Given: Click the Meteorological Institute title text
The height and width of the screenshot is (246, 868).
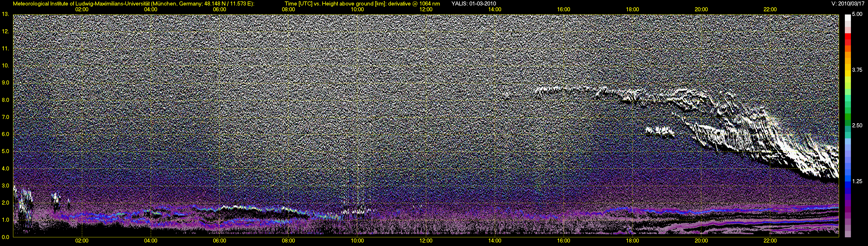Looking at the screenshot, I should coord(134,4).
